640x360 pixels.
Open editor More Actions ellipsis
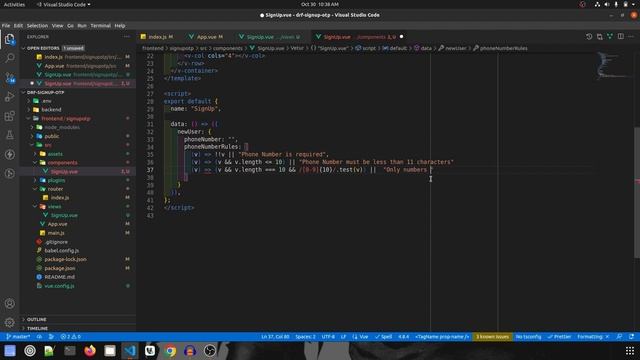631,37
